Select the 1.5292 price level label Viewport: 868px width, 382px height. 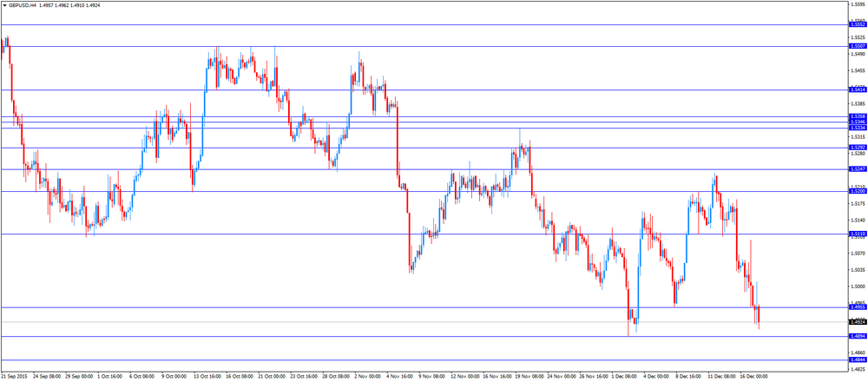(x=857, y=148)
